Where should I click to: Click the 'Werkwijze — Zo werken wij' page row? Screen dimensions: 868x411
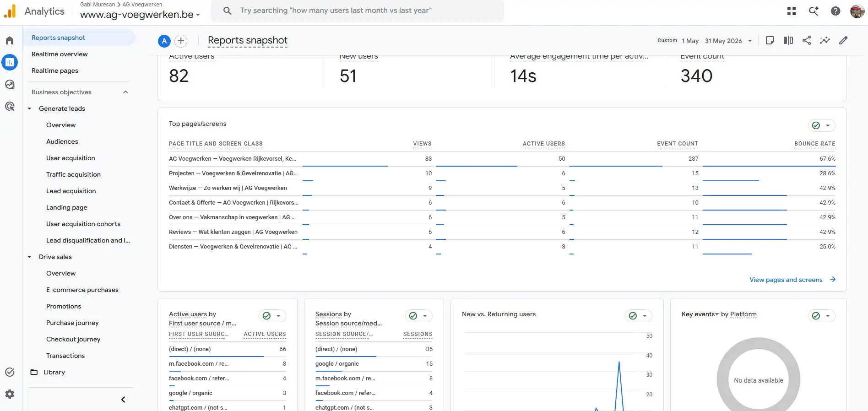(x=502, y=188)
